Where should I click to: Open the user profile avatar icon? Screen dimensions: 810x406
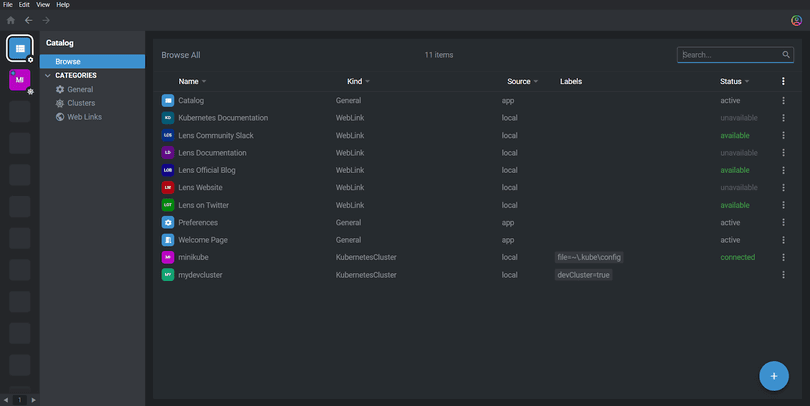(797, 20)
